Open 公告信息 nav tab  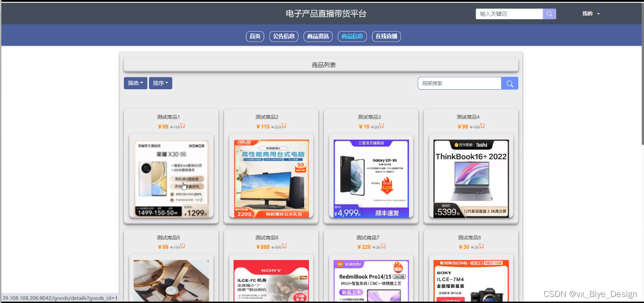pyautogui.click(x=284, y=36)
